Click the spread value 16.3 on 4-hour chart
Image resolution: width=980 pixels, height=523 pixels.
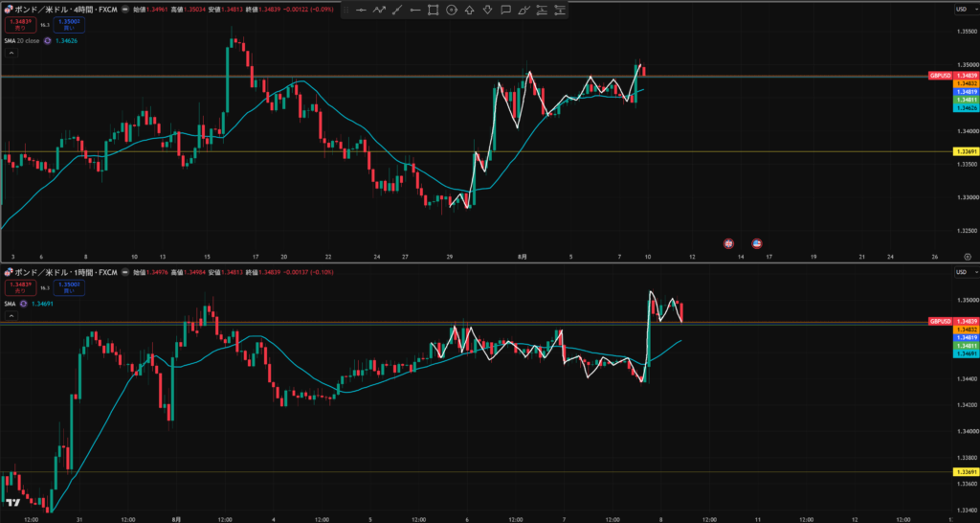[x=44, y=25]
